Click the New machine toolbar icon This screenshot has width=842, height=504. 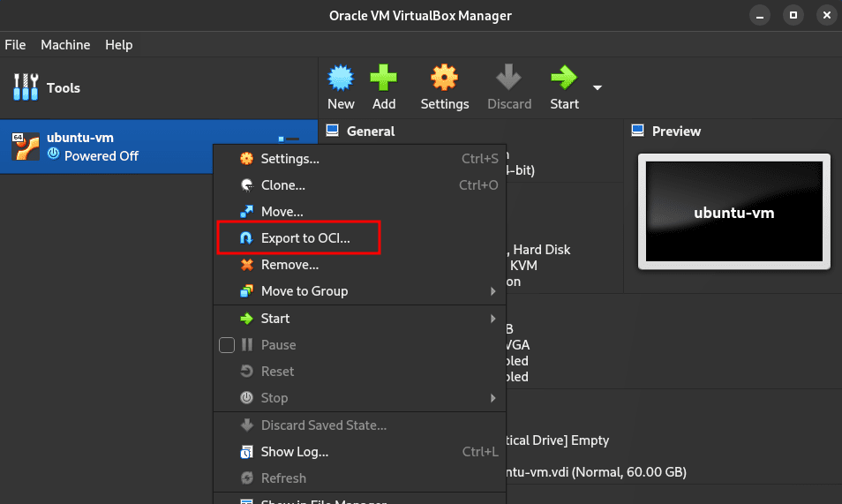(341, 78)
